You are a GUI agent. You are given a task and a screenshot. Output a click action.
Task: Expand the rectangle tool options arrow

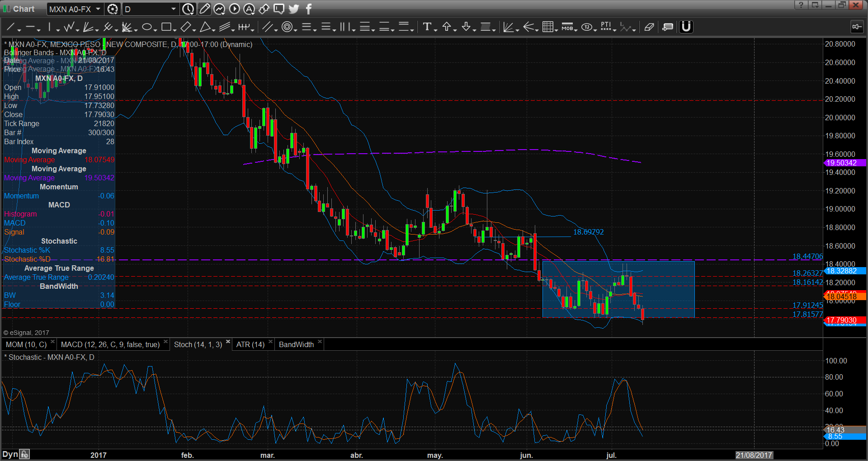(x=175, y=30)
